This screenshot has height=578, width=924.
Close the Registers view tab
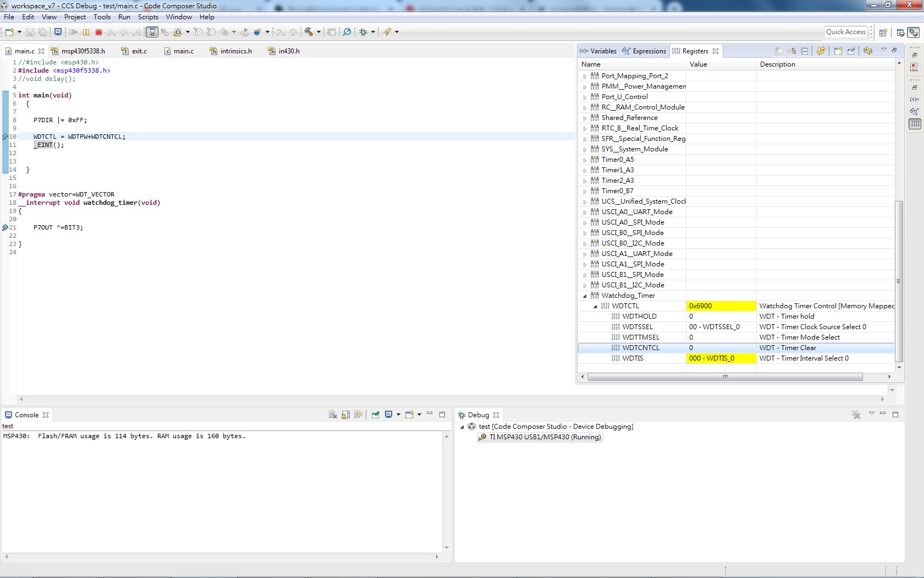coord(716,51)
